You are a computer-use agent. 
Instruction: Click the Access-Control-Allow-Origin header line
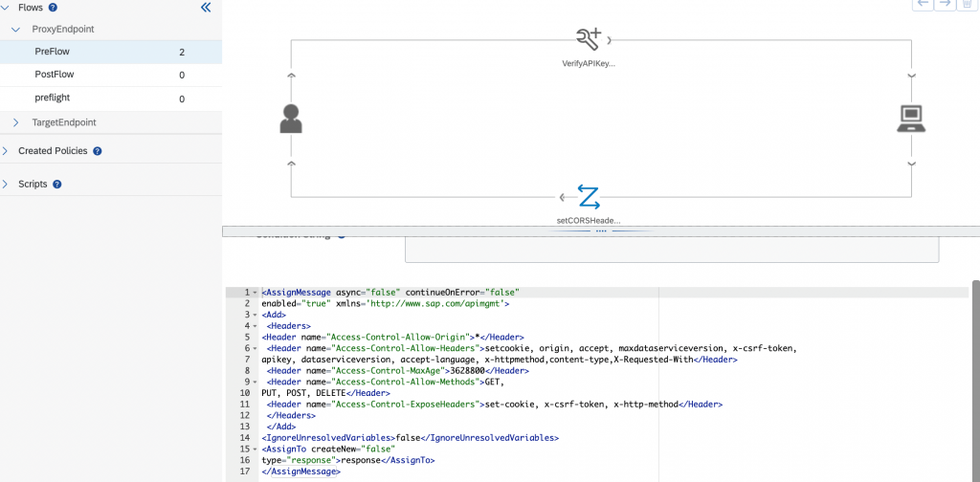(x=392, y=338)
